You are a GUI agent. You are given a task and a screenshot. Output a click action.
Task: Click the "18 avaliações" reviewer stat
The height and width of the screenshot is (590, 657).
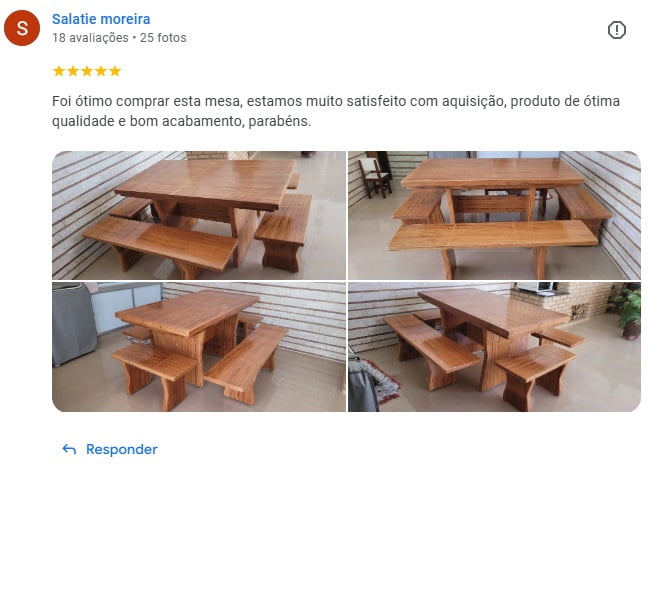click(x=90, y=38)
